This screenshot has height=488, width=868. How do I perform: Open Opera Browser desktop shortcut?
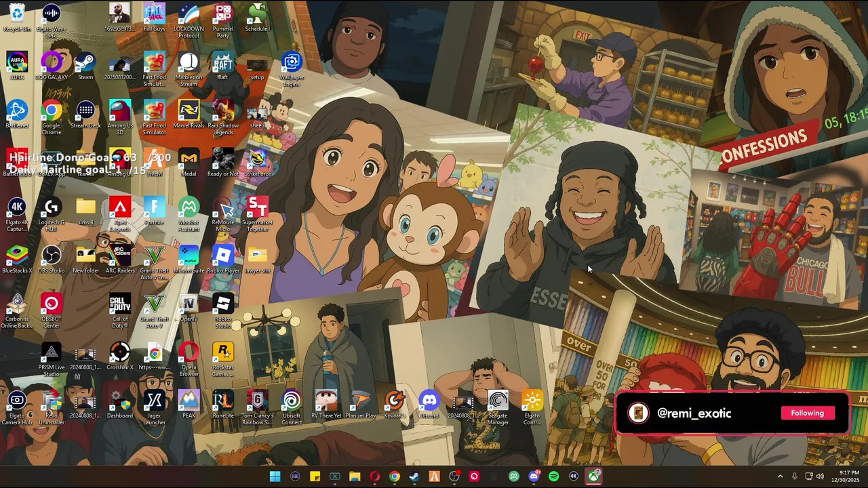coord(189,359)
